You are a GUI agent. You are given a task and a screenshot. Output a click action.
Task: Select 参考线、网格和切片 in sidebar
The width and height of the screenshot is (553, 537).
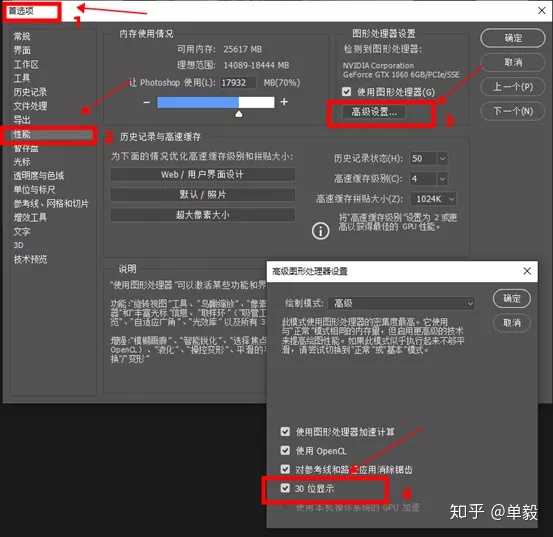click(51, 203)
